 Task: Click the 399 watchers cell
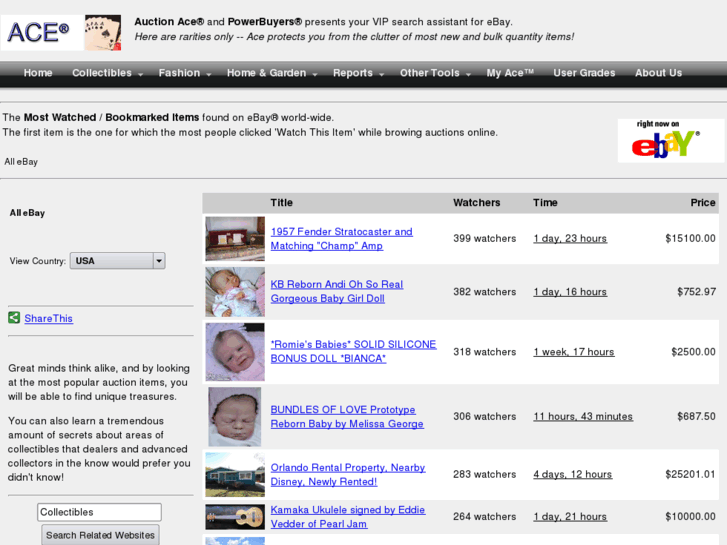[485, 238]
